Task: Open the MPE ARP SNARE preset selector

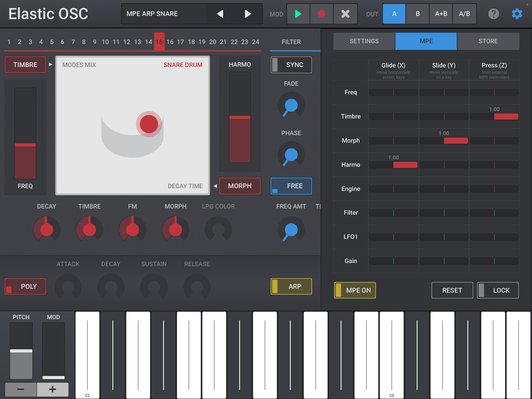Action: (x=164, y=14)
